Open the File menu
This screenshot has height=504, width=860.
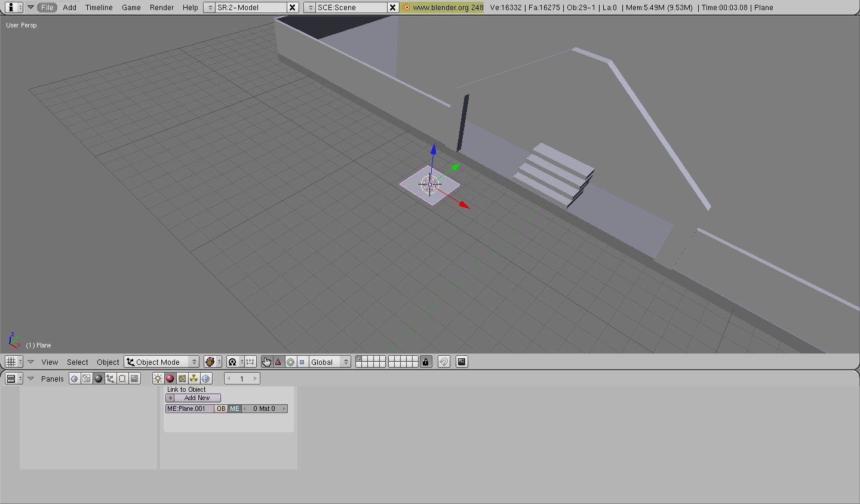click(47, 7)
